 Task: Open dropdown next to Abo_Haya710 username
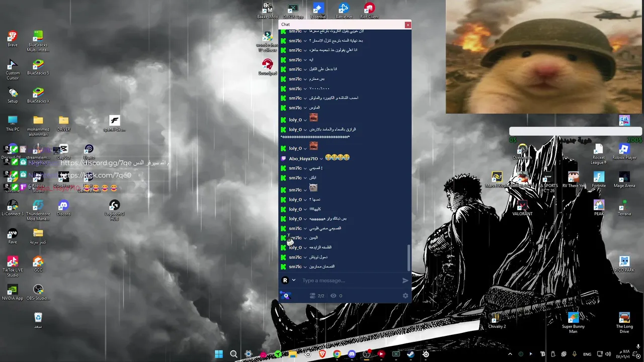321,159
